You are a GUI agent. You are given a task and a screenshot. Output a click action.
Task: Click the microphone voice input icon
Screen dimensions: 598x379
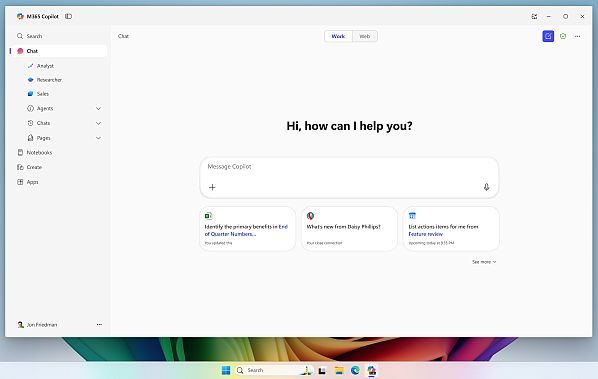pos(486,187)
